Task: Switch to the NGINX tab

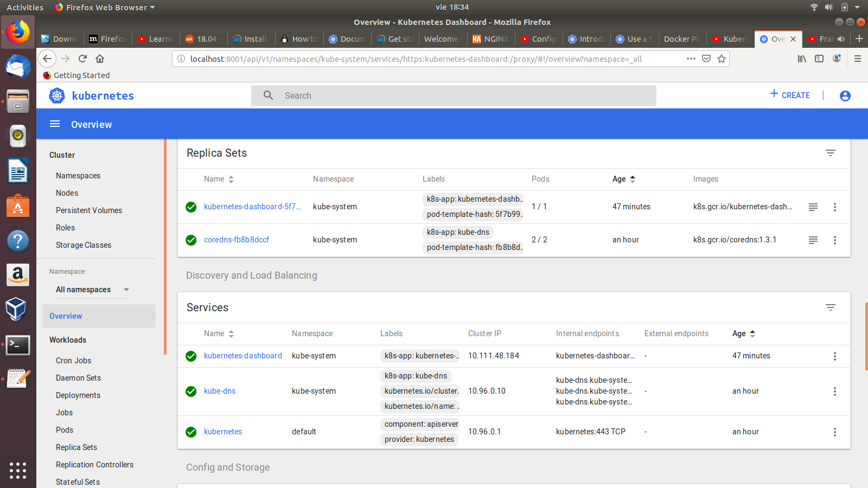Action: point(490,39)
